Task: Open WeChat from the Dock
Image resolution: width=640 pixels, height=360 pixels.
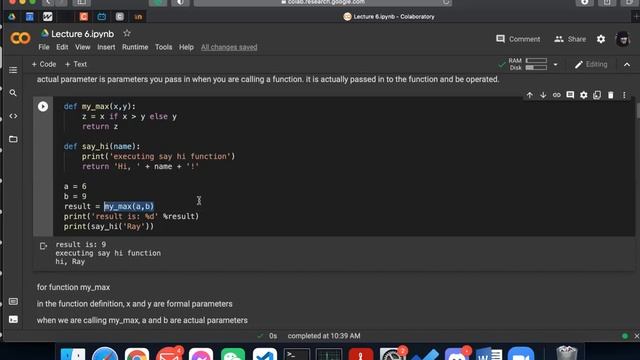Action: [233, 353]
